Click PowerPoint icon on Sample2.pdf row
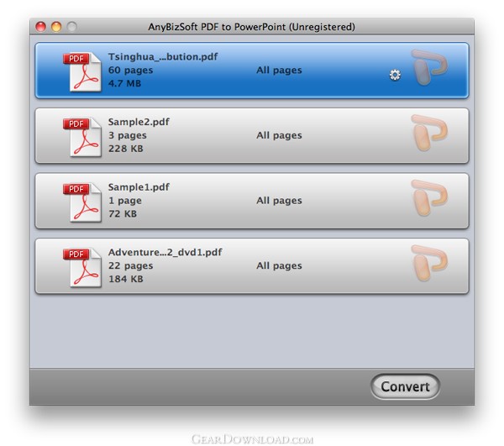504x446 pixels. pyautogui.click(x=429, y=133)
